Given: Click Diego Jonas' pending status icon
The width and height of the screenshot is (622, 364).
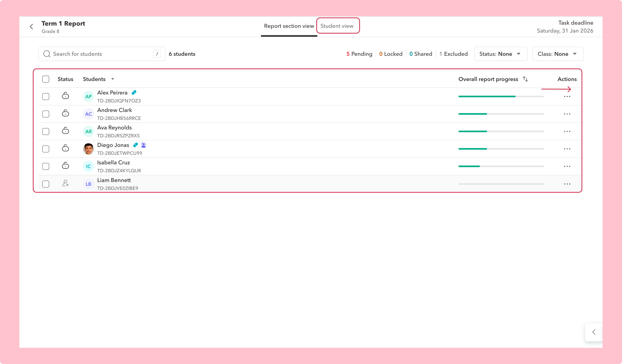Looking at the screenshot, I should pos(65,148).
